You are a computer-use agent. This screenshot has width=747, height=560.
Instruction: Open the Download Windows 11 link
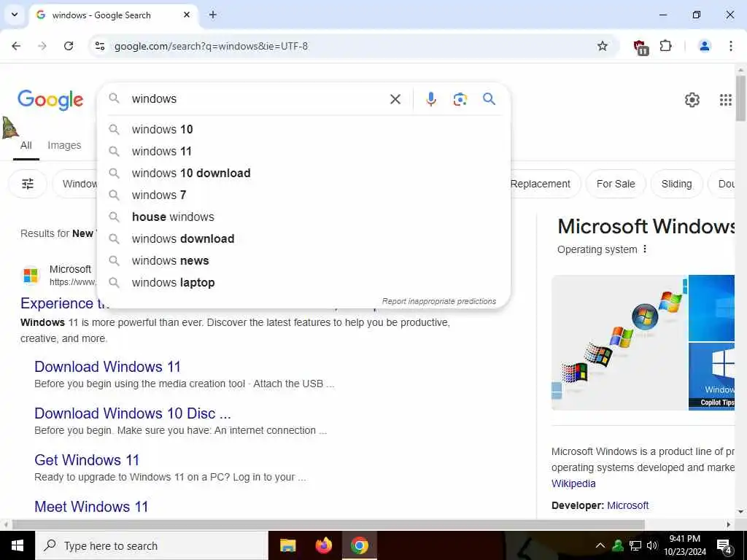[x=108, y=367]
